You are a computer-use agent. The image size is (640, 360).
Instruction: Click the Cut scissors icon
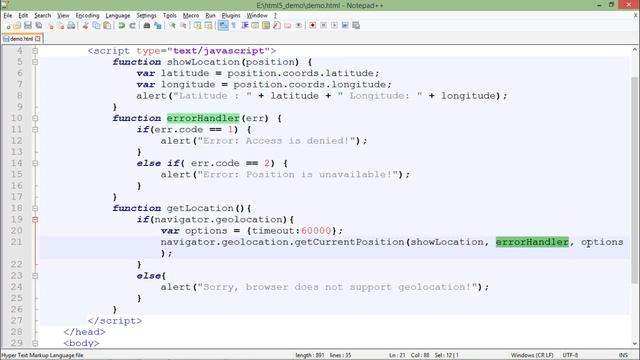click(85, 26)
